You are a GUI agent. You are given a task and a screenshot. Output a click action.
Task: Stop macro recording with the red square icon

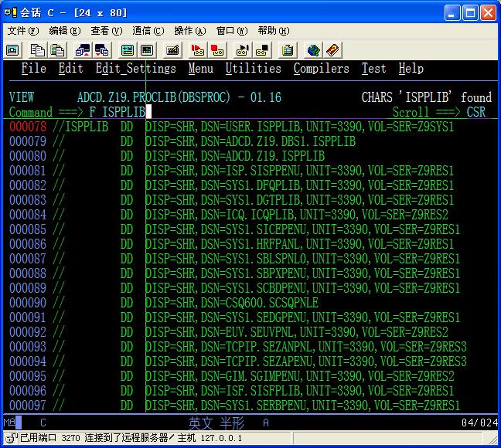pos(217,50)
